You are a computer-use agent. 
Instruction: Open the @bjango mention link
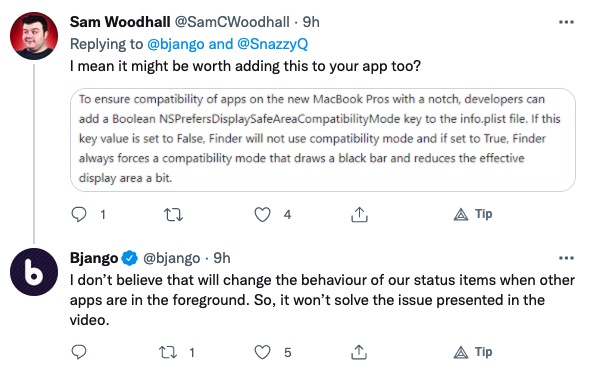click(x=176, y=44)
